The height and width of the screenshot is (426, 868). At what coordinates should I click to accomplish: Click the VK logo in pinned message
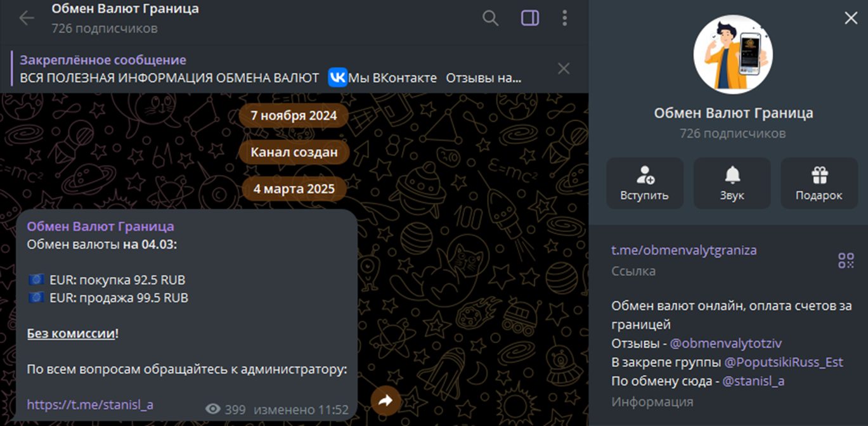[337, 77]
